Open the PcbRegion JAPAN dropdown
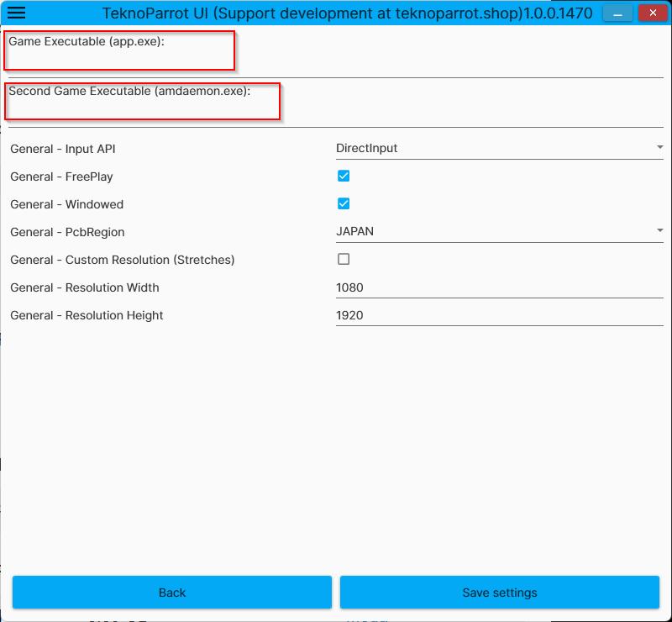The width and height of the screenshot is (672, 622). tap(499, 232)
